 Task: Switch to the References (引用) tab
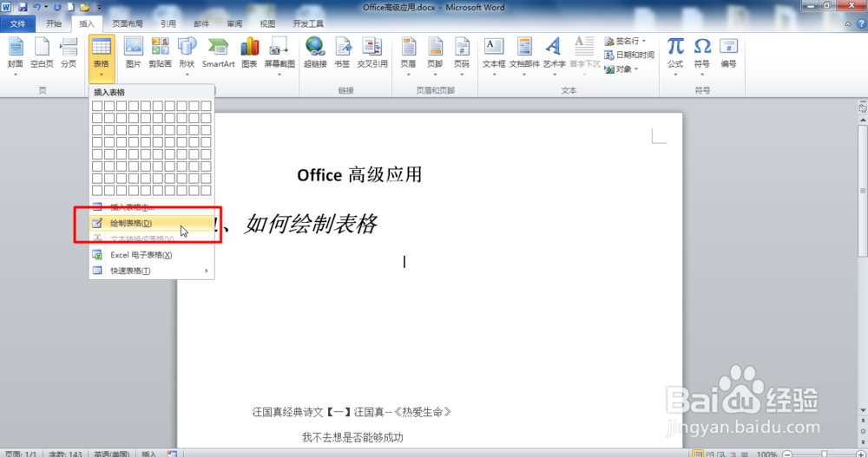[x=168, y=23]
